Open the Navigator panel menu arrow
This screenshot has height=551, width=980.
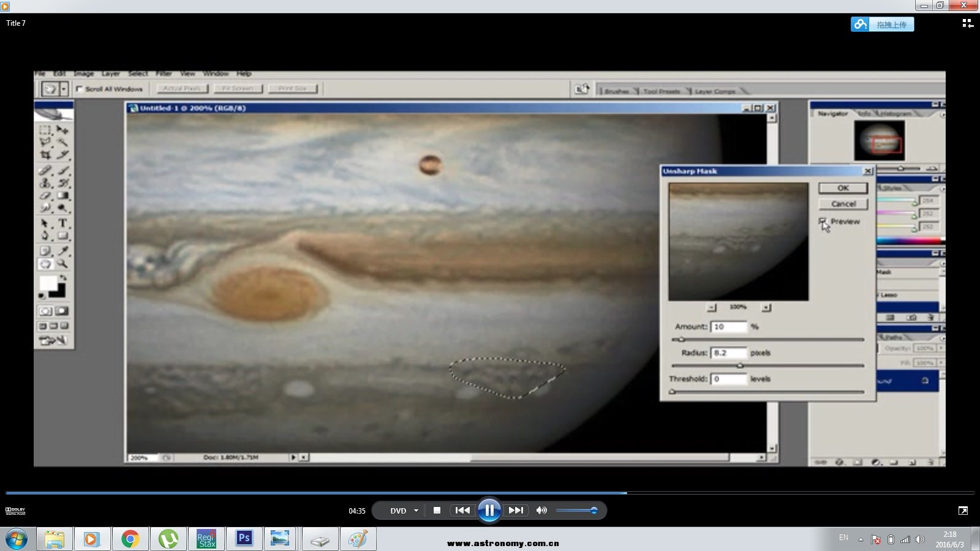pyautogui.click(x=942, y=114)
